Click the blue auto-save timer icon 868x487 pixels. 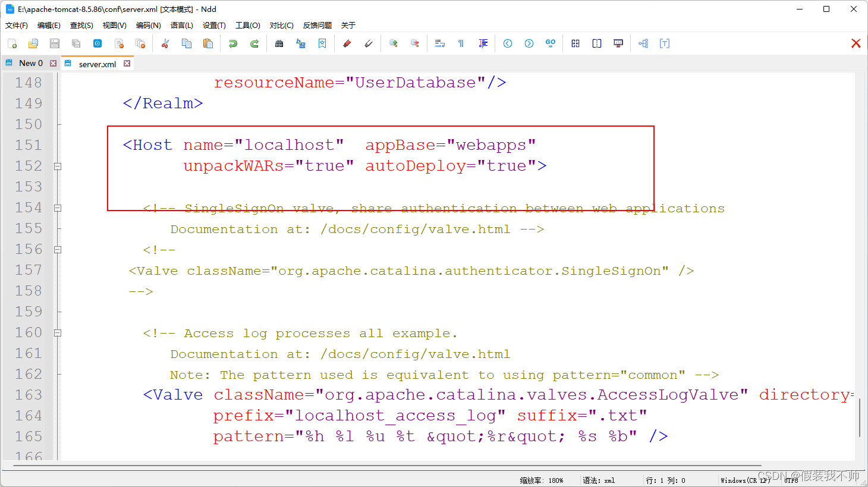[x=98, y=43]
